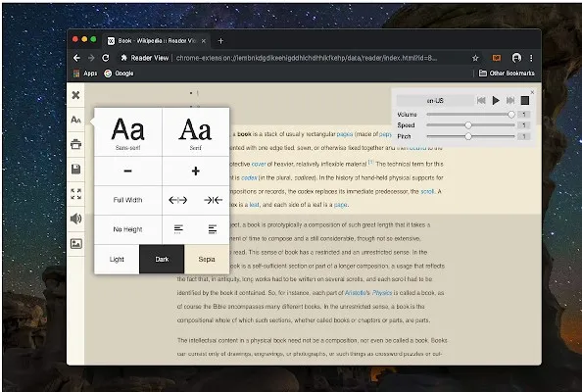Reload the page
This screenshot has height=392, width=582.
[106, 58]
